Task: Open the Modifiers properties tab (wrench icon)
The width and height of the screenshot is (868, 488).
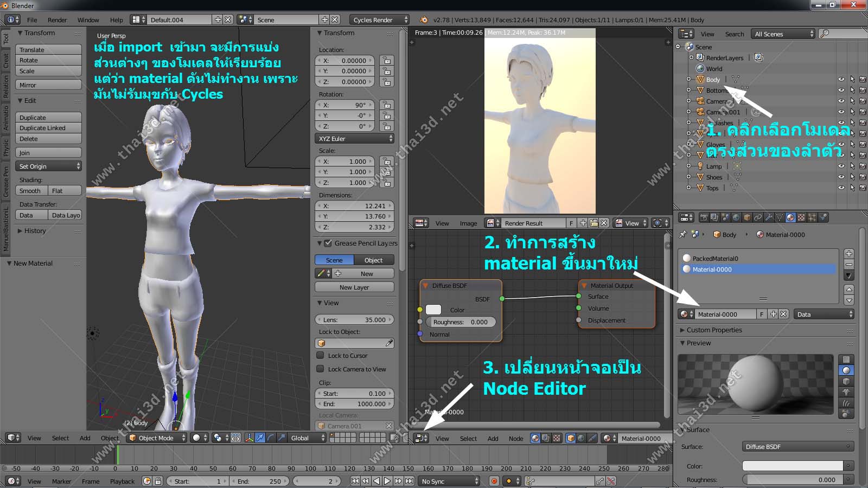Action: (769, 217)
